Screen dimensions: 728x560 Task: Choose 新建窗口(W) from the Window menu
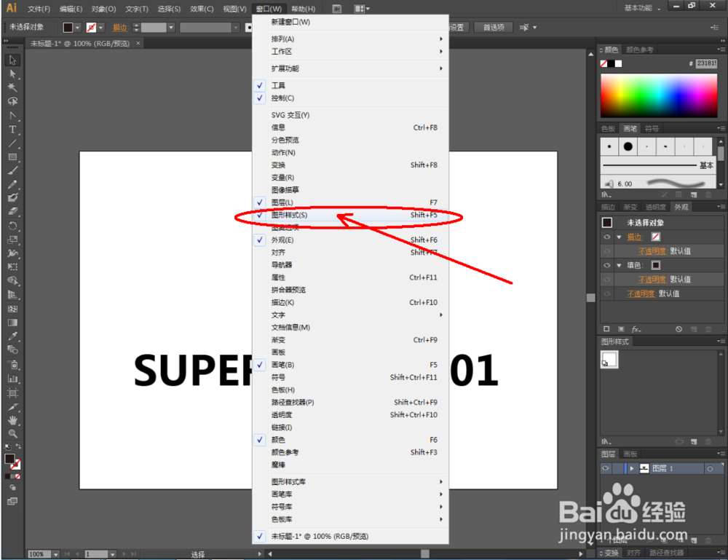[351, 22]
